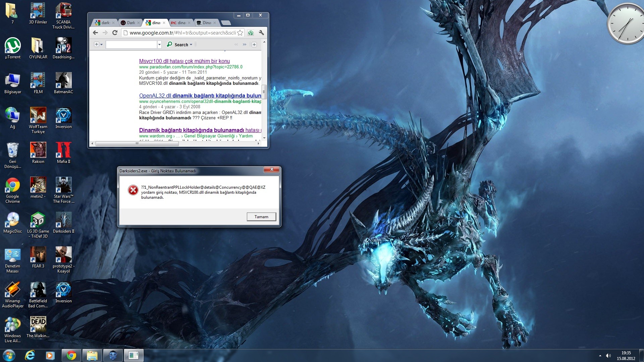Select the active 'dina' Google tab
The image size is (644, 362).
[155, 23]
